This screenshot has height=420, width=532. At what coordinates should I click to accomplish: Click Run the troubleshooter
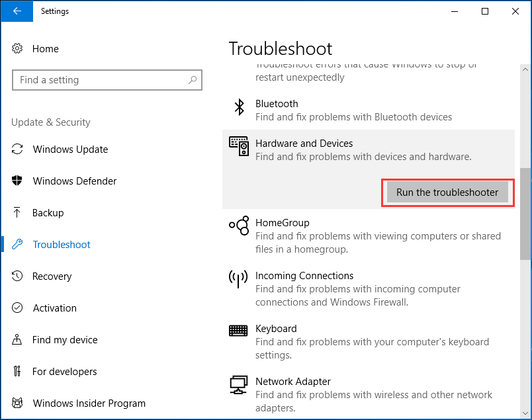pyautogui.click(x=447, y=192)
